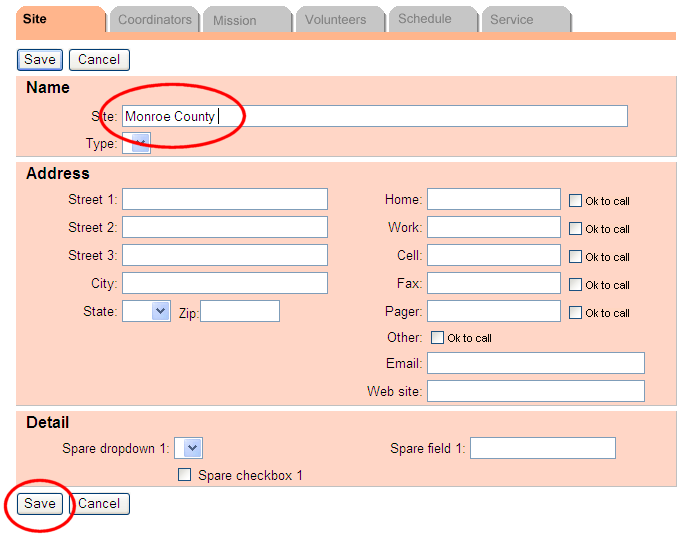Tick Ok to call for Cell phone
Screen dimensions: 683x541
click(575, 256)
